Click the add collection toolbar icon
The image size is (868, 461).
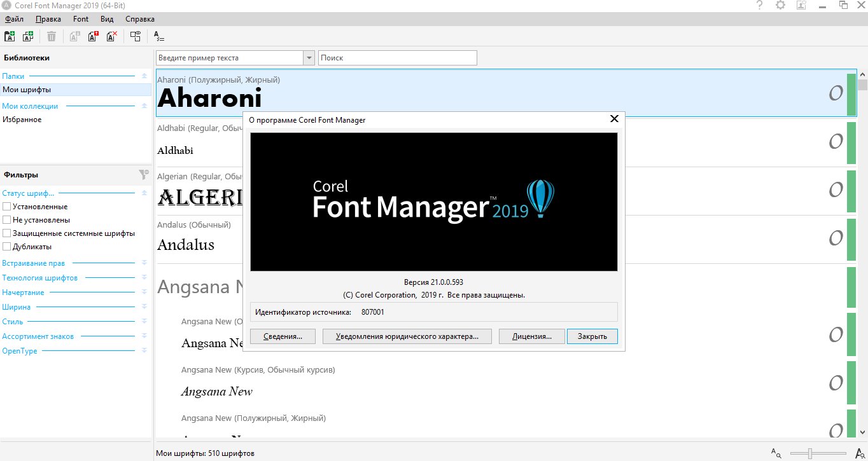point(28,36)
